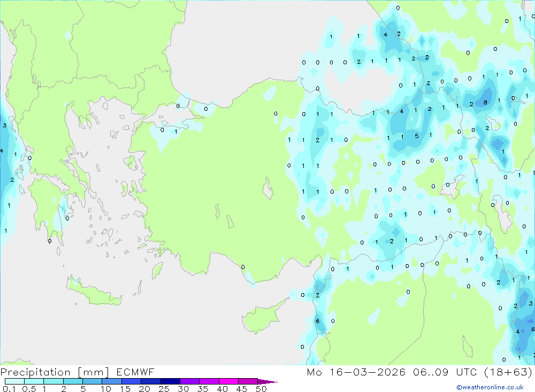Select the 35–40 mm purple legend box

tap(209, 381)
